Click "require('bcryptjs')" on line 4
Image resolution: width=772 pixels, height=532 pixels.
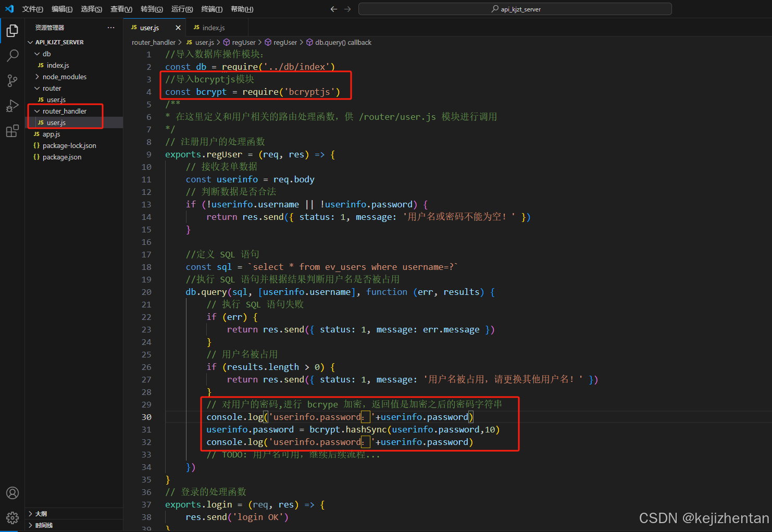pos(291,92)
